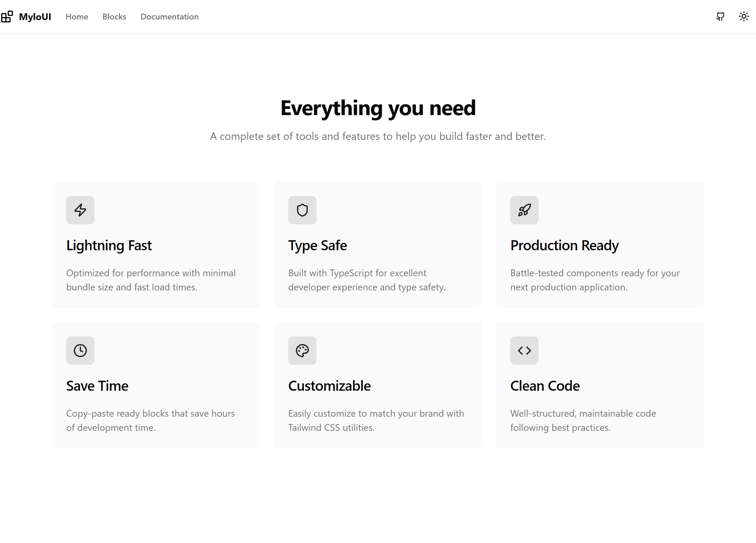Click 'Built with TypeScript for excellent' description
Viewport: 756px width, 543px height.
367,280
